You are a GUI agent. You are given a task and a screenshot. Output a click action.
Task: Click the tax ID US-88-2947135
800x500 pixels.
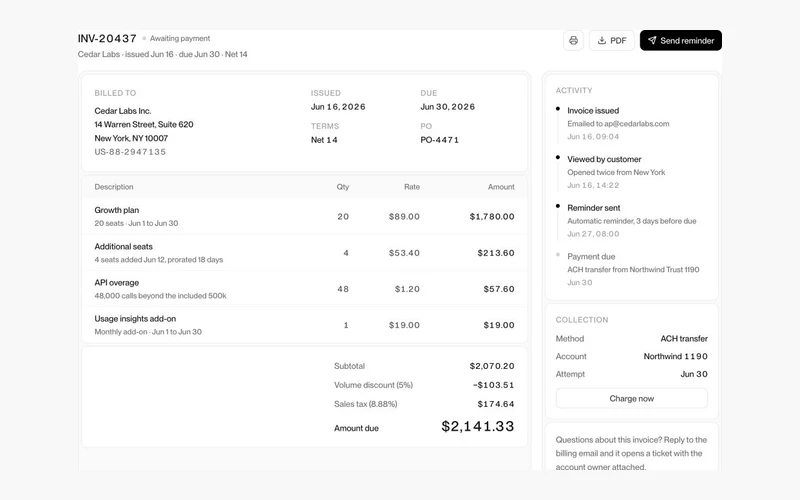coord(130,152)
